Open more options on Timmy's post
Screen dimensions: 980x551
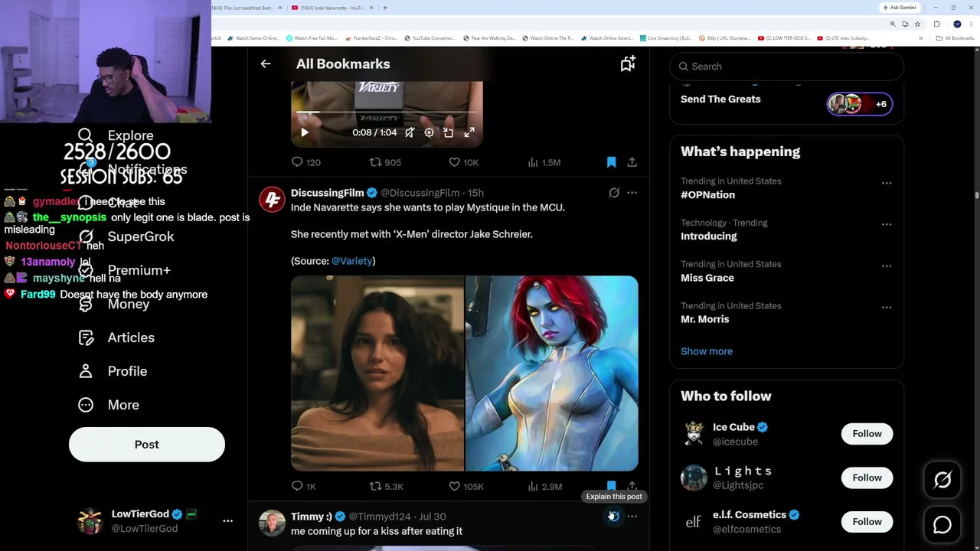coord(632,517)
